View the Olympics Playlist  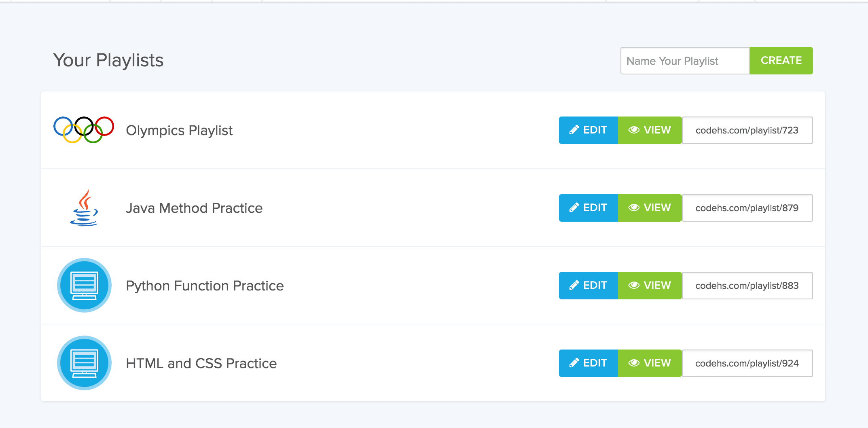(650, 130)
